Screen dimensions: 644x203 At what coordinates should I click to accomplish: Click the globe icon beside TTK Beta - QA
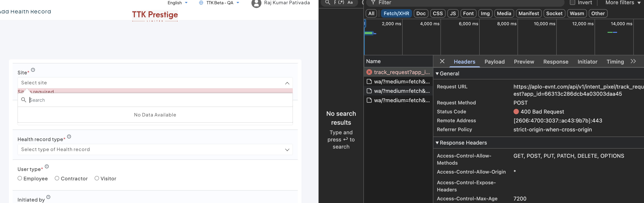(x=201, y=3)
